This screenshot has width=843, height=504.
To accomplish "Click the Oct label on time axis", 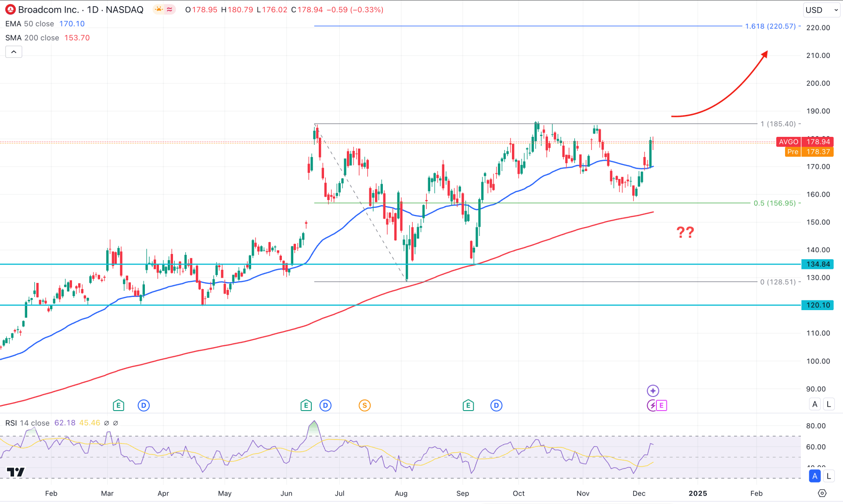I will (519, 493).
